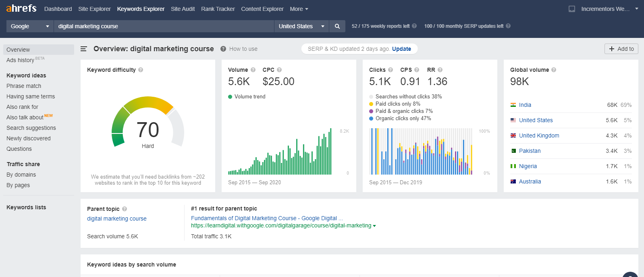This screenshot has height=277, width=644.
Task: Click the How to use link
Action: click(243, 49)
